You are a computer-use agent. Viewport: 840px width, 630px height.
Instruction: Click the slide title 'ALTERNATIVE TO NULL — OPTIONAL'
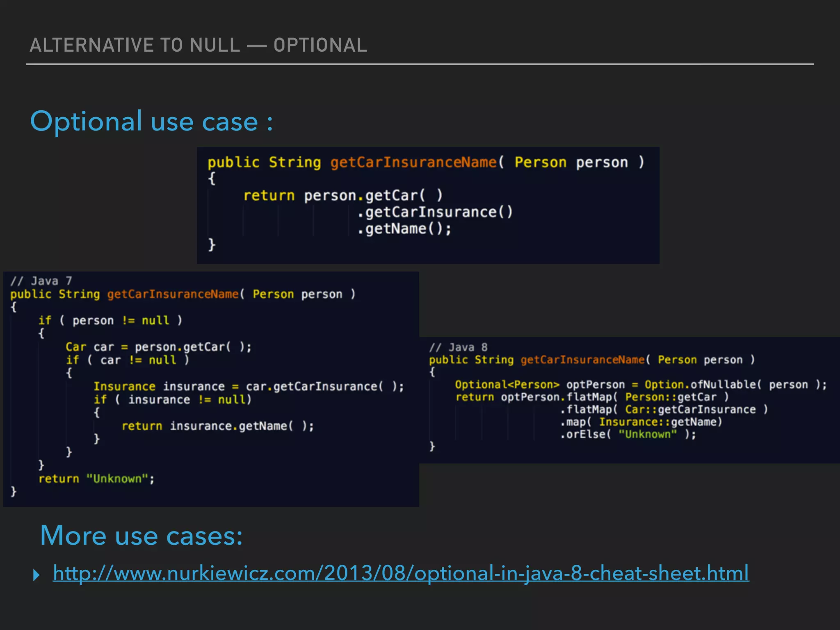point(199,45)
